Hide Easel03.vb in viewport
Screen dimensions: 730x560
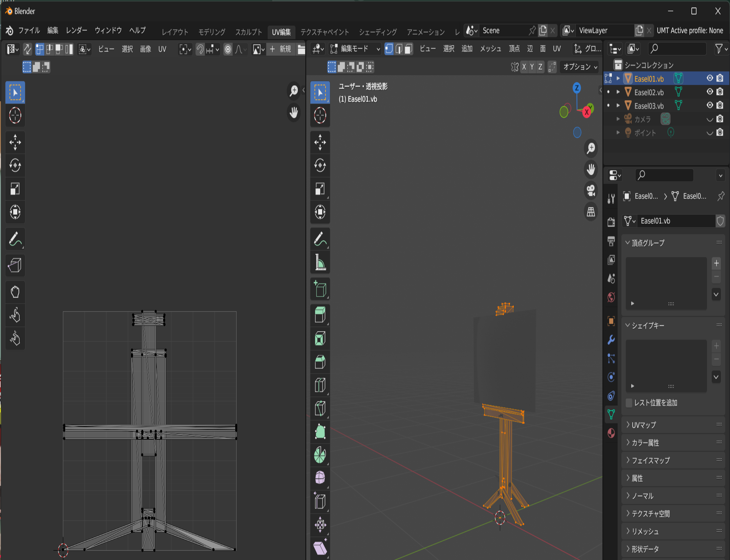[710, 106]
